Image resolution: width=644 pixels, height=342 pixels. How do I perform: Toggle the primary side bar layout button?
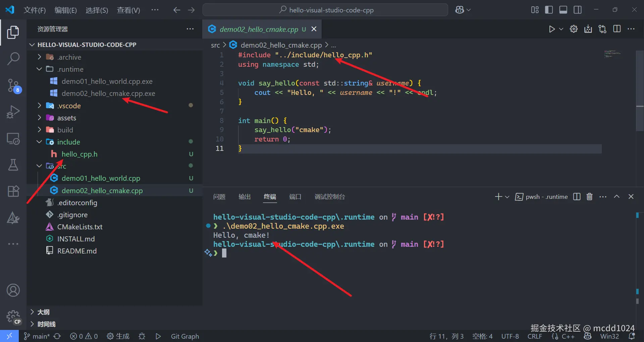[x=549, y=10]
